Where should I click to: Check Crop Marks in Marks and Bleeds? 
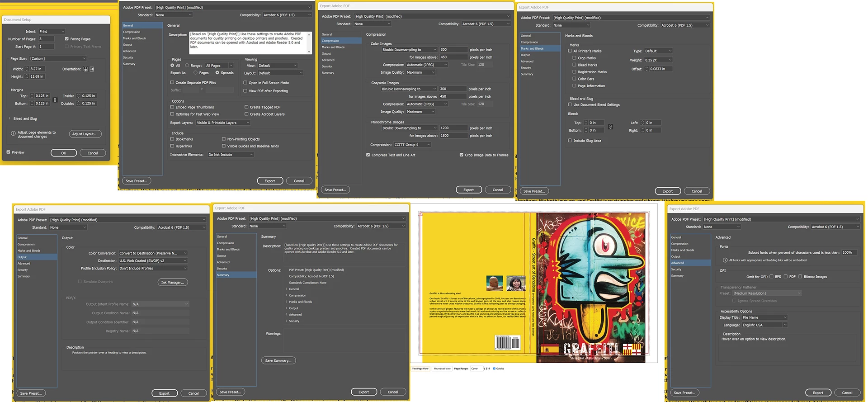pos(574,58)
